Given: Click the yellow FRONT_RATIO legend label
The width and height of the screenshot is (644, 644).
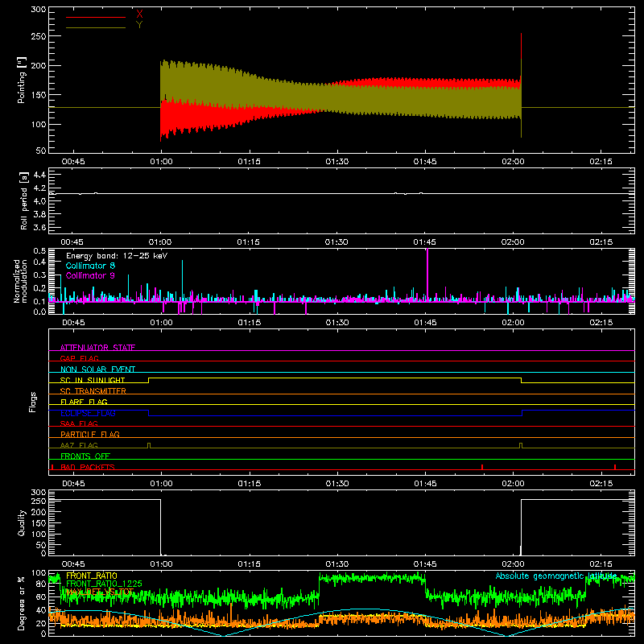Looking at the screenshot, I should tap(92, 576).
